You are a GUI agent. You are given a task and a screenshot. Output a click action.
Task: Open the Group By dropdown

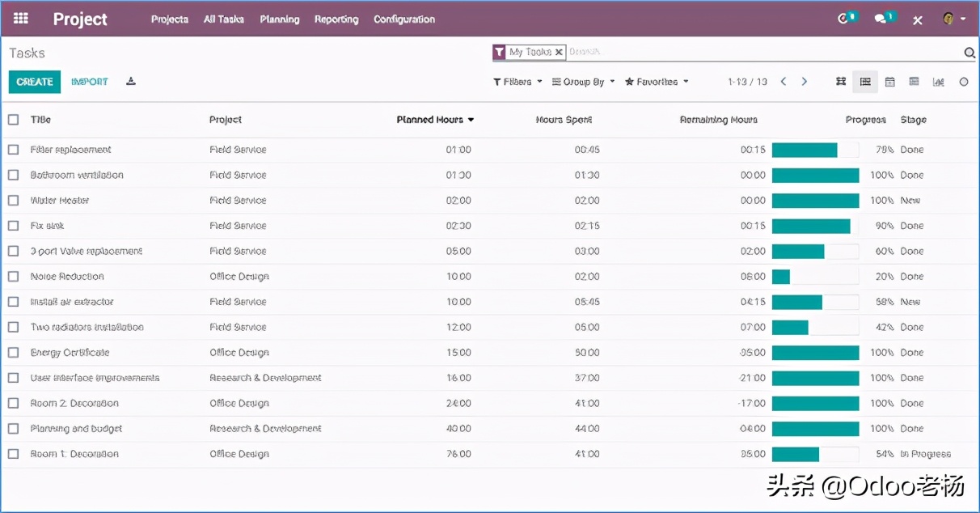tap(583, 82)
